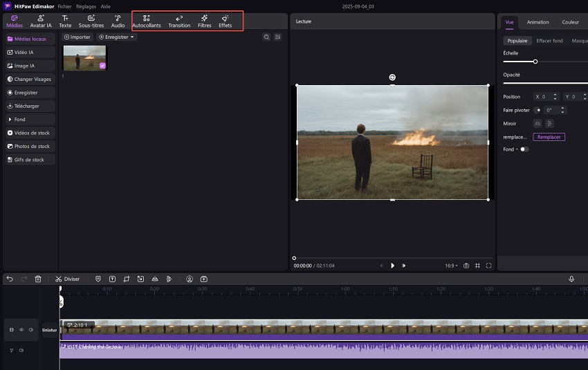Viewport: 588px width, 370px height.
Task: Open the Autocollants stickers panel
Action: tap(146, 21)
